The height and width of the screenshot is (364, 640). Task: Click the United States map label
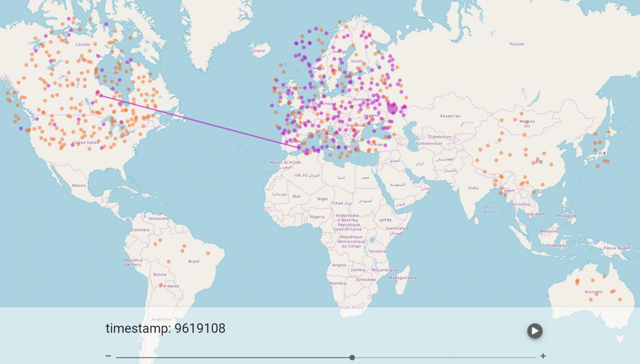click(x=85, y=143)
